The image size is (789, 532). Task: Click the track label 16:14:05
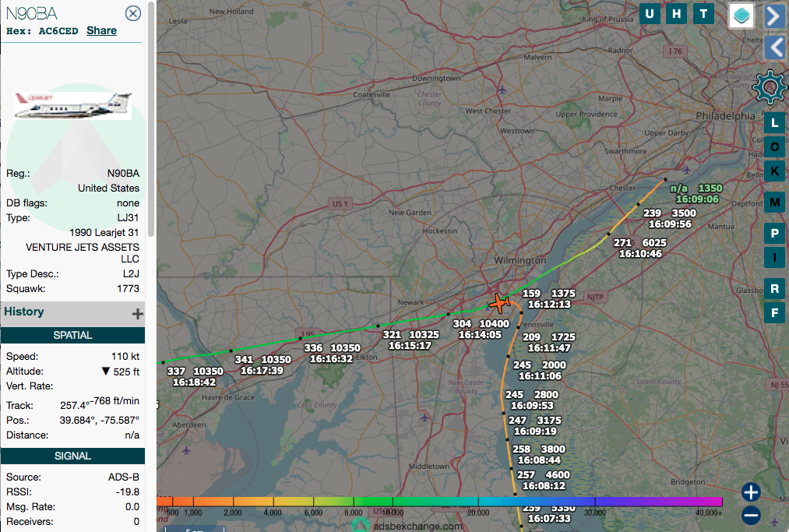480,335
